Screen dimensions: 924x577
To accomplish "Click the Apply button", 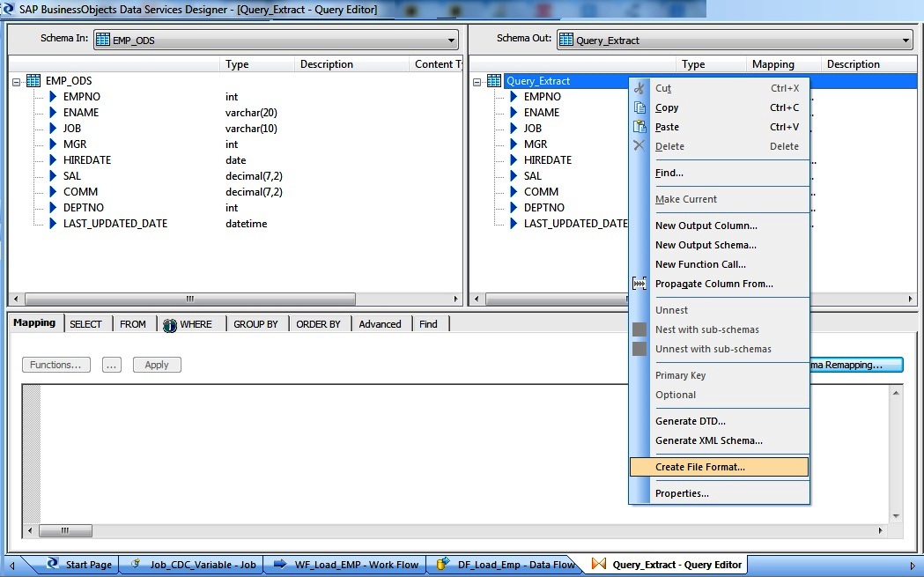I will pyautogui.click(x=157, y=365).
